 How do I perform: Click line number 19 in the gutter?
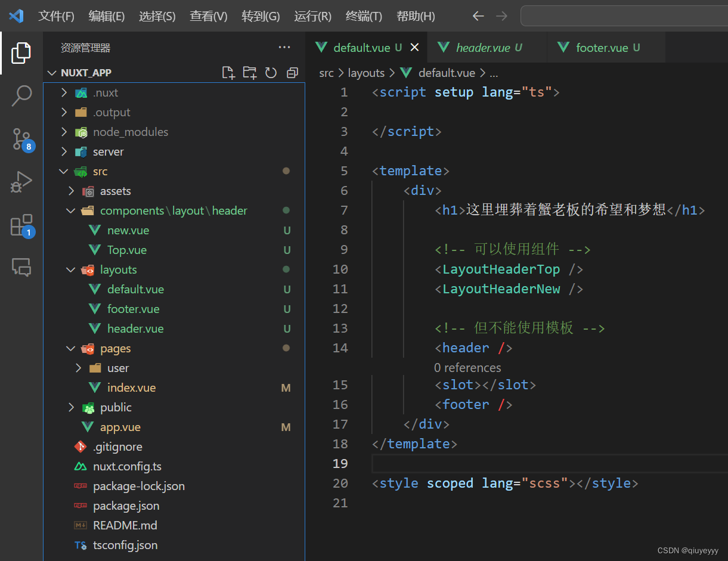pos(340,463)
